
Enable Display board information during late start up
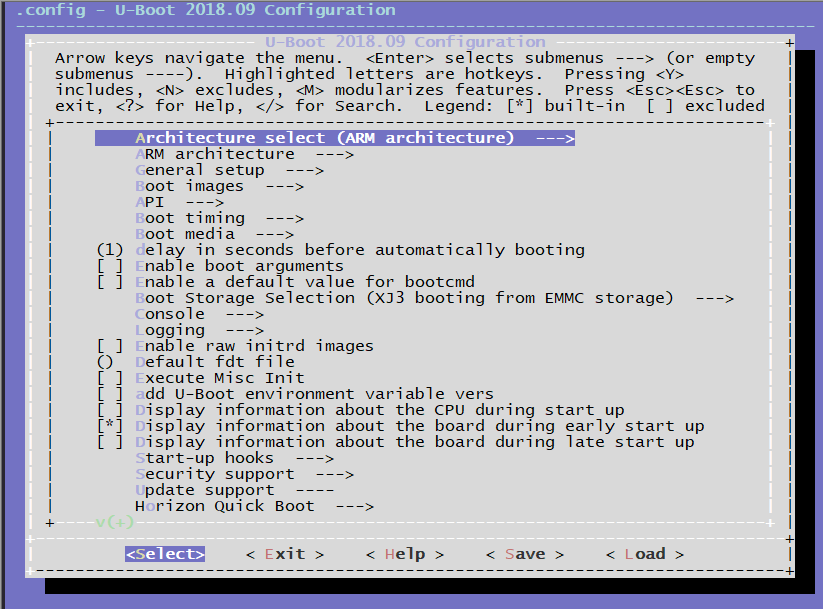[x=396, y=443]
